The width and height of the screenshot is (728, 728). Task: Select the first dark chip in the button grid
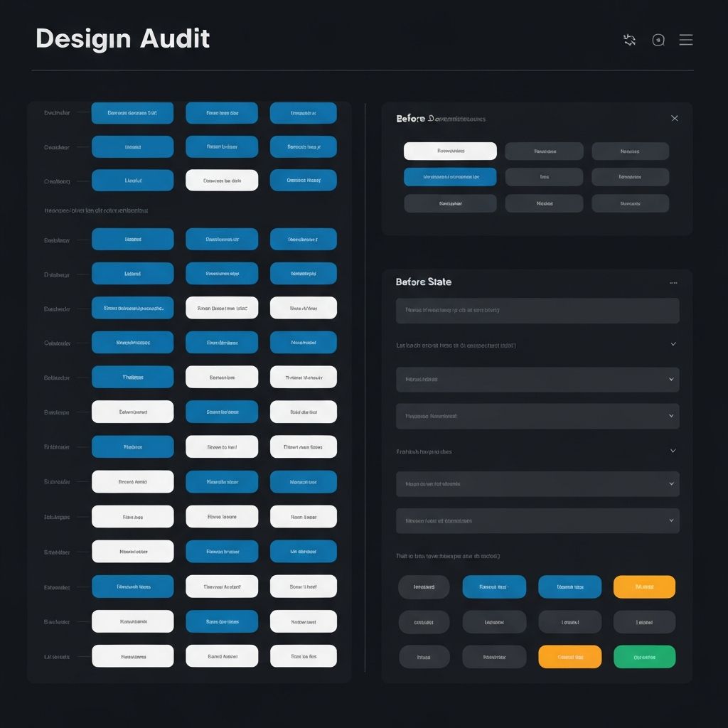point(424,587)
